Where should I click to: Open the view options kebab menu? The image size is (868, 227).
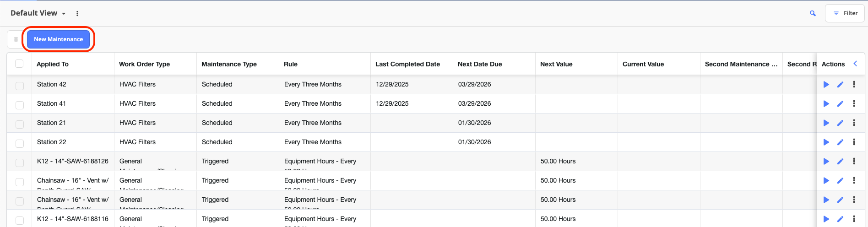point(77,13)
